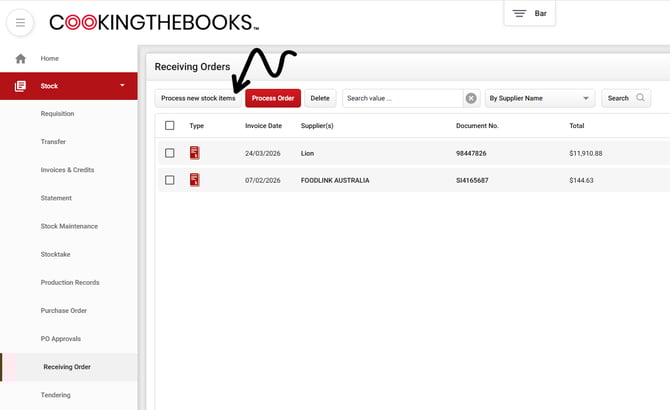Open the FOODLINK AUSTRALIA document icon
The height and width of the screenshot is (410, 670).
click(195, 180)
